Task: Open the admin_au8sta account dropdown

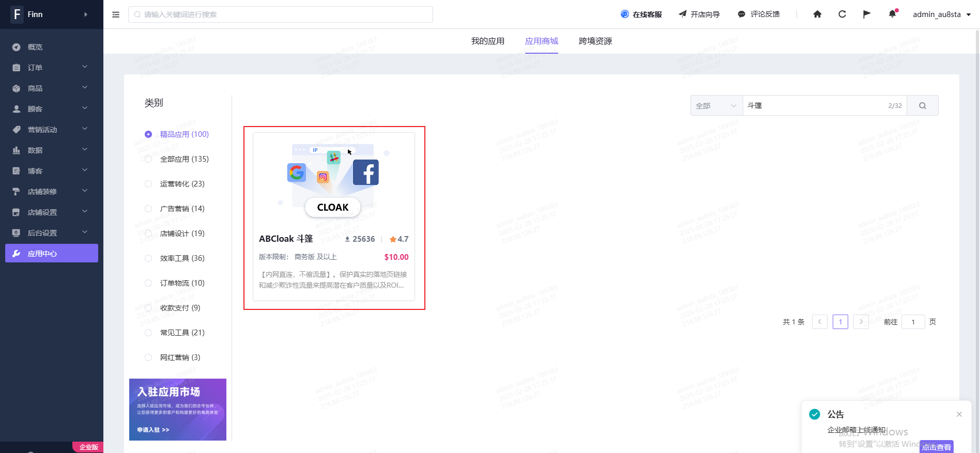Action: pos(942,14)
